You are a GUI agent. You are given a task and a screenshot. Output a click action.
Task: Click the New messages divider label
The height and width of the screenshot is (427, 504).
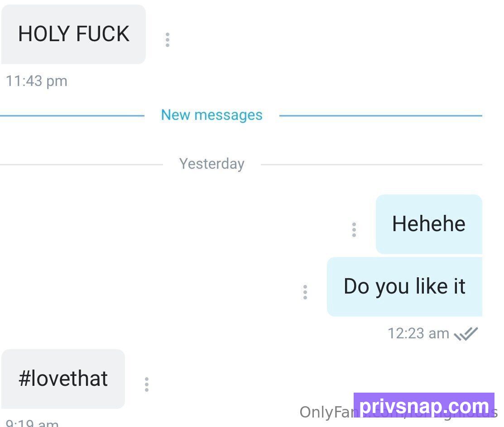(x=212, y=115)
